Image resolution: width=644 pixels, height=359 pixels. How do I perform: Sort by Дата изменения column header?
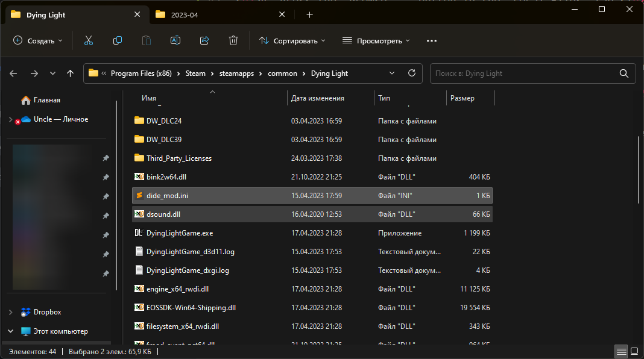pos(318,98)
